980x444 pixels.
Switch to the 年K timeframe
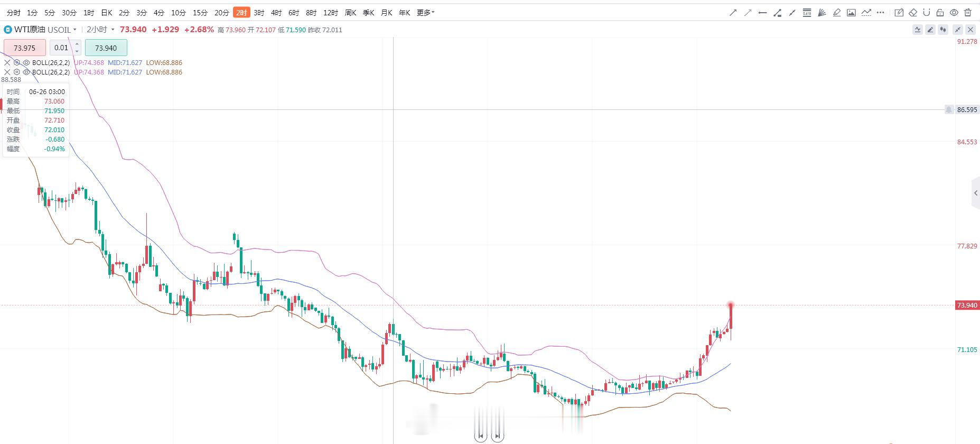[404, 13]
